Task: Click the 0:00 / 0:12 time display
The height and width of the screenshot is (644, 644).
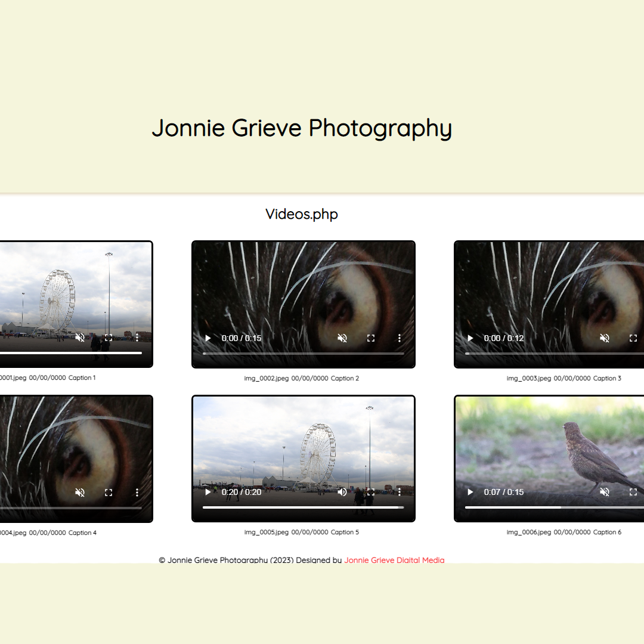Action: [x=504, y=338]
